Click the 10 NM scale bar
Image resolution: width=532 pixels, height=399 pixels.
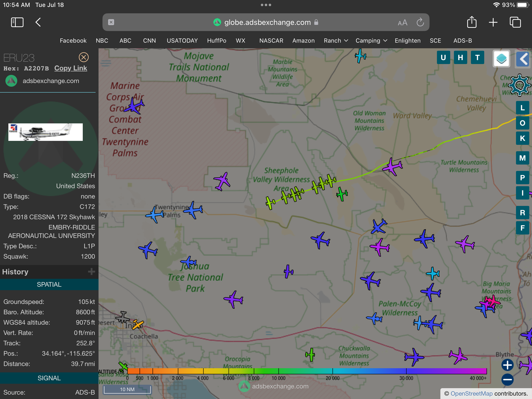click(x=127, y=389)
